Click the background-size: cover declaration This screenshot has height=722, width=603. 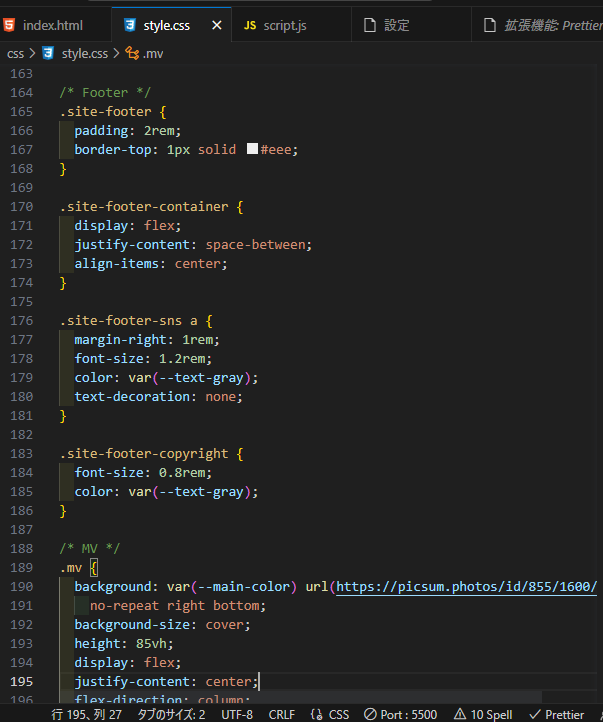(162, 624)
